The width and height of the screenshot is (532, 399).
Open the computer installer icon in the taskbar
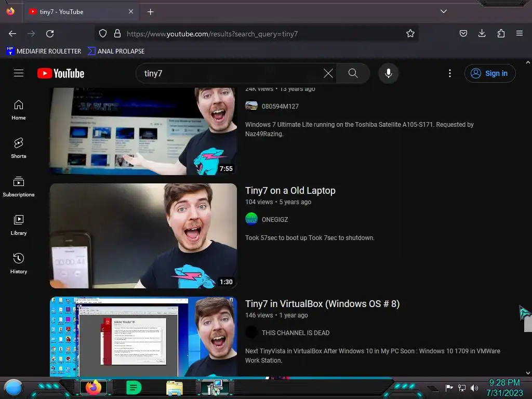[215, 388]
